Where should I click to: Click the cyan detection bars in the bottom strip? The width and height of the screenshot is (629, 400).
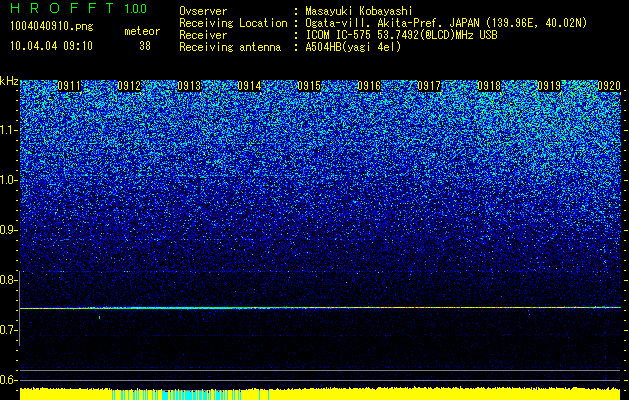[190, 394]
